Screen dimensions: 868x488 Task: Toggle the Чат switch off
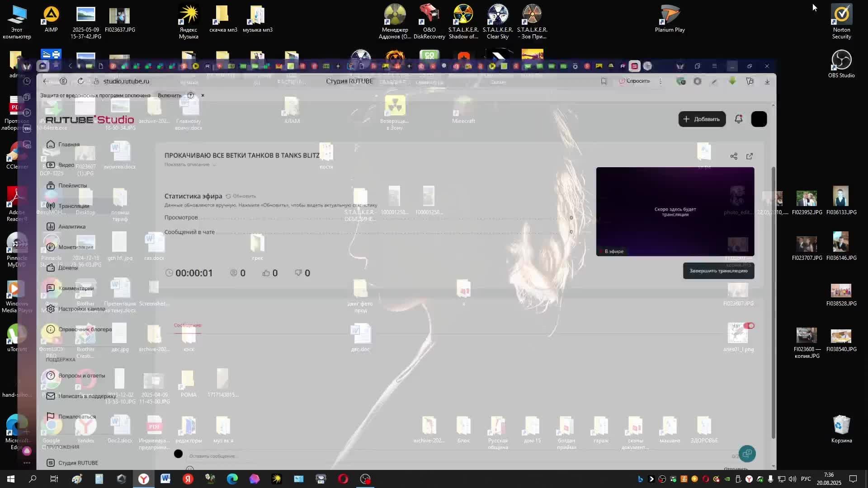point(749,326)
